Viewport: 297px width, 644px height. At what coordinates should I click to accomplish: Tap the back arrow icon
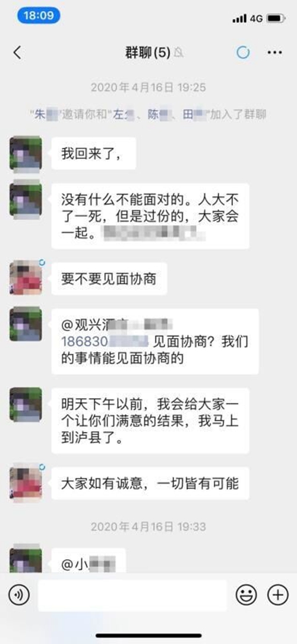[17, 53]
